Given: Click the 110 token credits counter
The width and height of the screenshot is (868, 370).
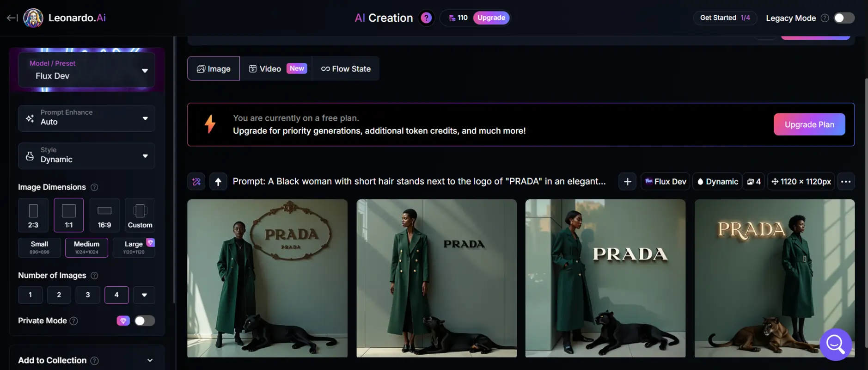Looking at the screenshot, I should [x=458, y=18].
